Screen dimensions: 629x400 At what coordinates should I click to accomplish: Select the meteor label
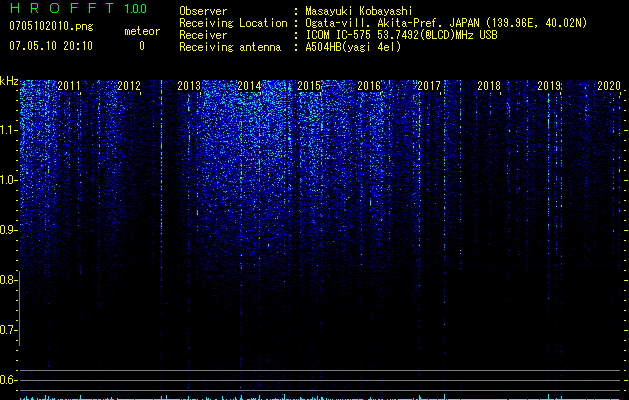tap(142, 31)
